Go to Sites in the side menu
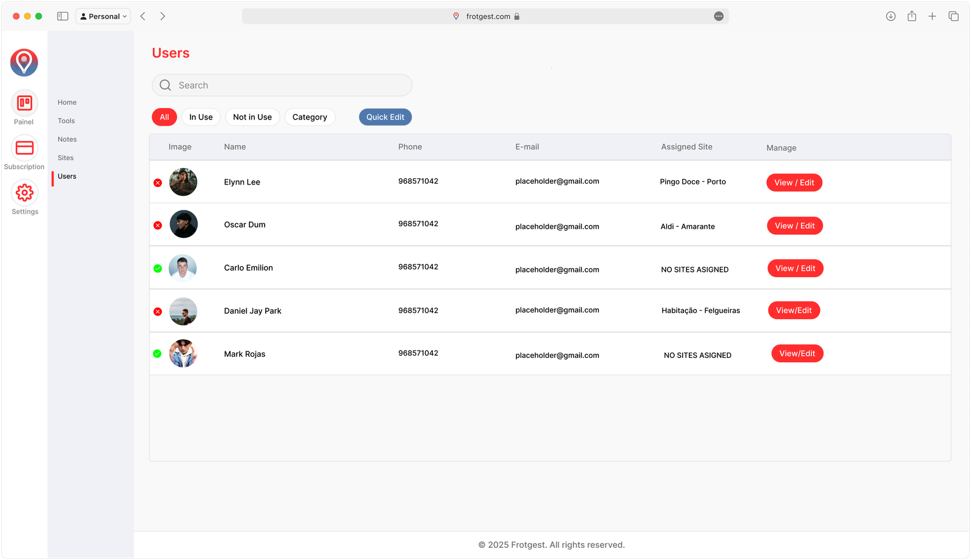The height and width of the screenshot is (560, 971). (66, 158)
